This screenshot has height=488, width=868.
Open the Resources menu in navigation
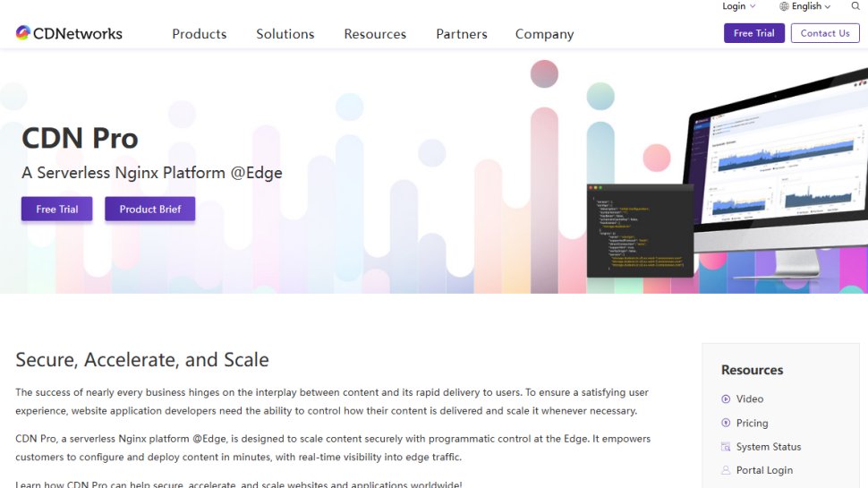(x=375, y=34)
